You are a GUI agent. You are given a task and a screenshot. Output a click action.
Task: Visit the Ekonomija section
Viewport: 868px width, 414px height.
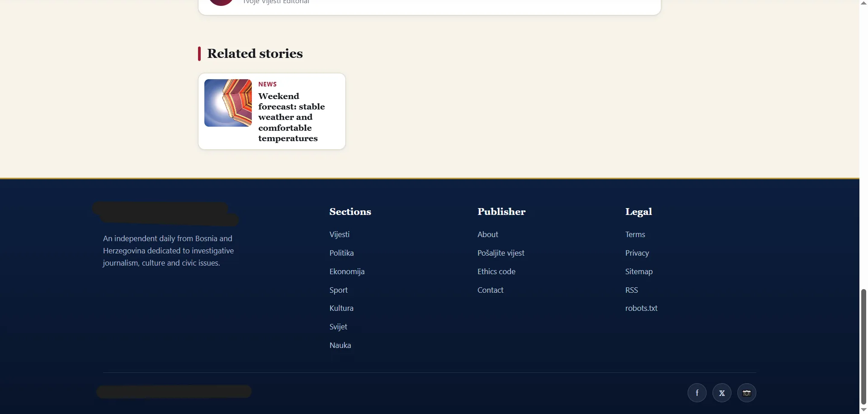point(347,271)
